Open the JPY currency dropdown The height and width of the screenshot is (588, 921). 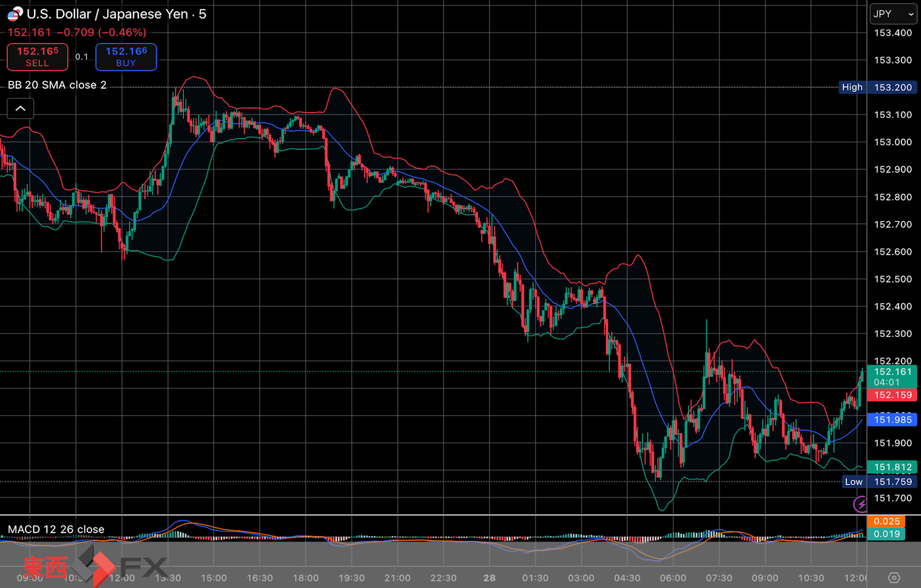click(893, 14)
